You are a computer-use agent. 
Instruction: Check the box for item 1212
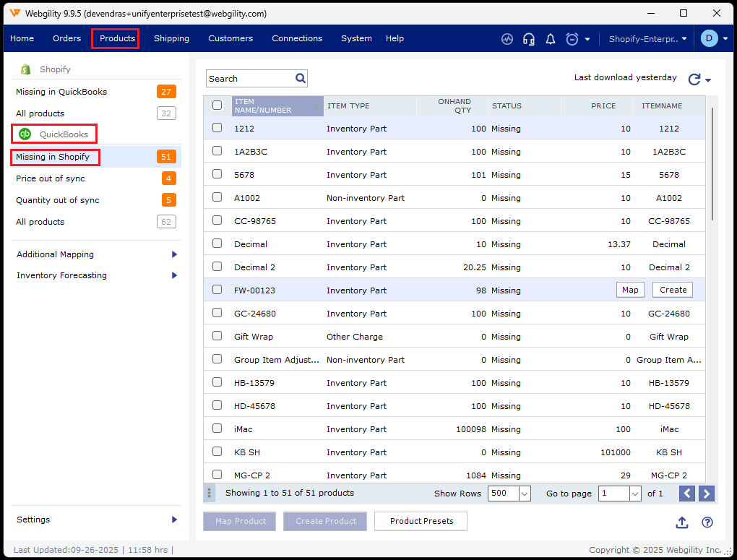click(217, 128)
